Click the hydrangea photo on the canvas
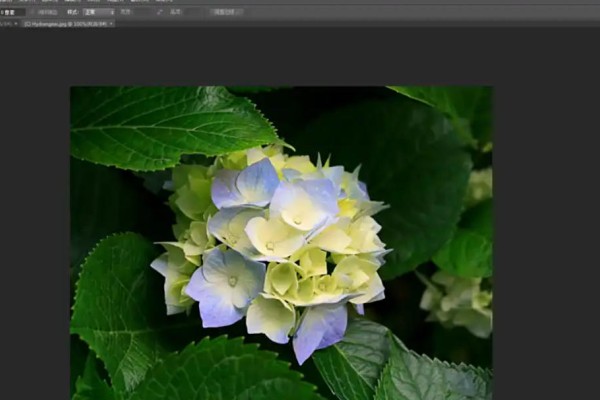600x400 pixels. pyautogui.click(x=281, y=243)
